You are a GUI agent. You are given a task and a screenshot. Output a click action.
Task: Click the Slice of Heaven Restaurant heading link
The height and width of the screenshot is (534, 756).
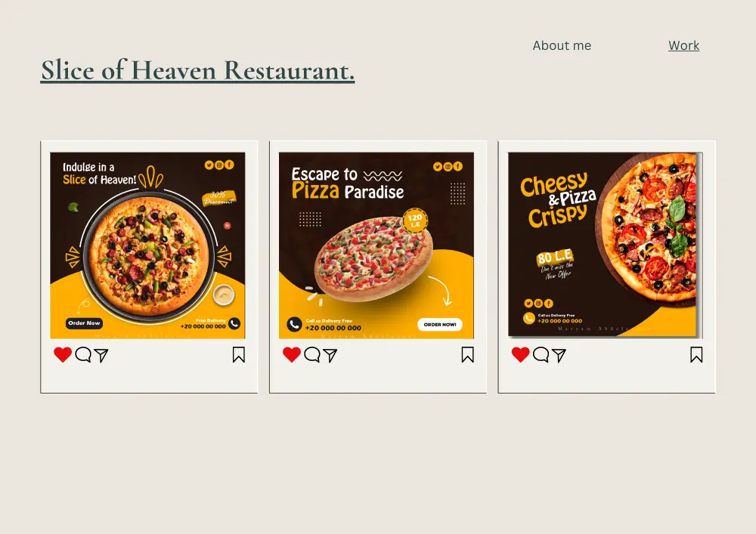[197, 70]
